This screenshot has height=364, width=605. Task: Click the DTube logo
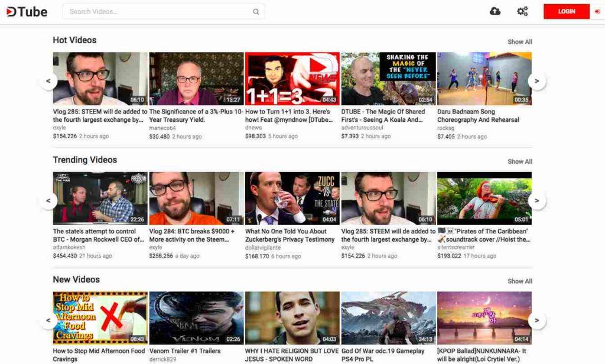pyautogui.click(x=26, y=11)
